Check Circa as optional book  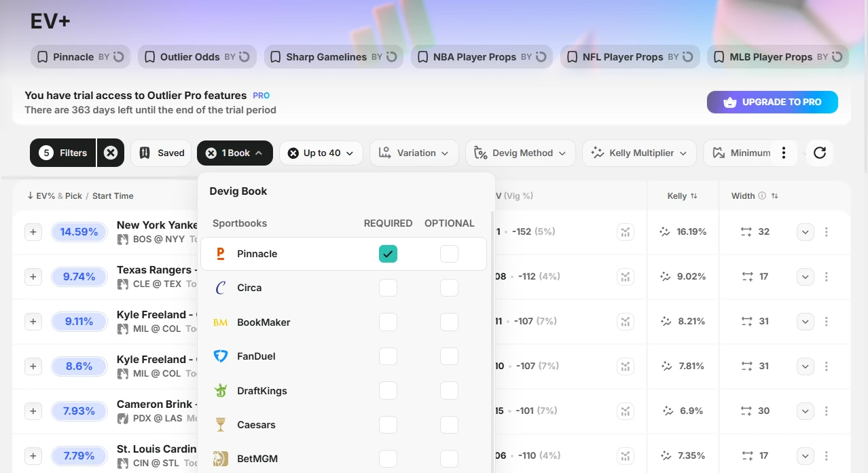[x=449, y=288]
